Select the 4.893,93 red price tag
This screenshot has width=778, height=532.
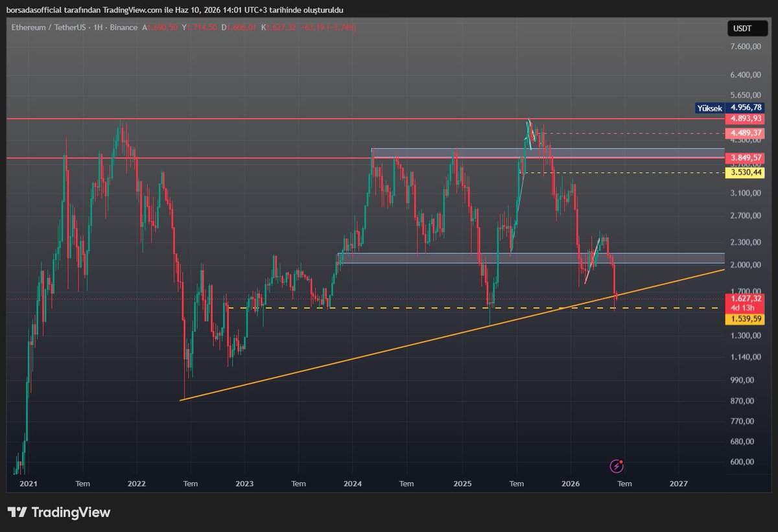746,119
